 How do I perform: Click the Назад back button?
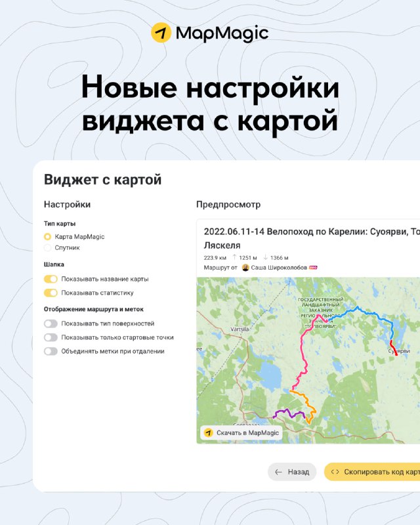(292, 472)
